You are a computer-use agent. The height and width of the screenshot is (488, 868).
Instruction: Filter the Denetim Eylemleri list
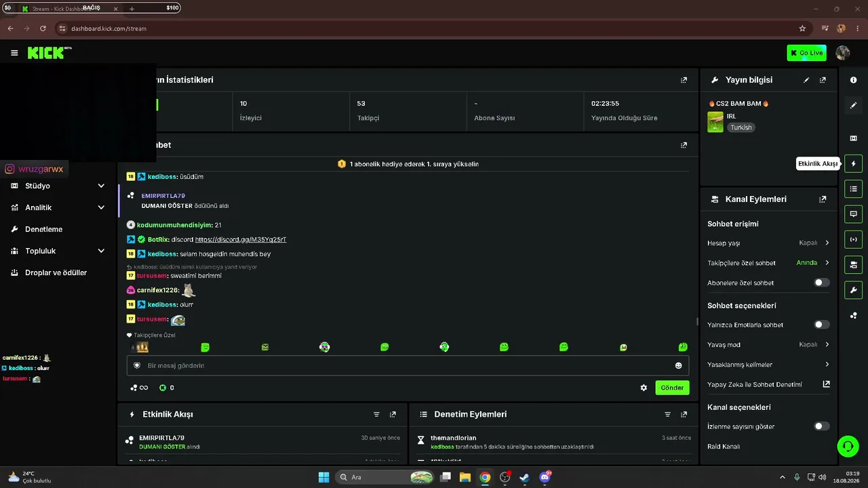pyautogui.click(x=667, y=414)
